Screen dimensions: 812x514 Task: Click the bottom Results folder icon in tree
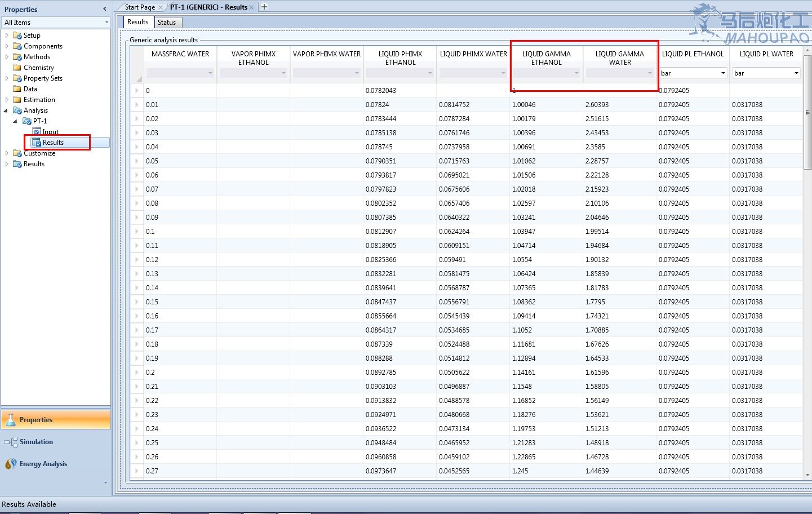click(17, 164)
